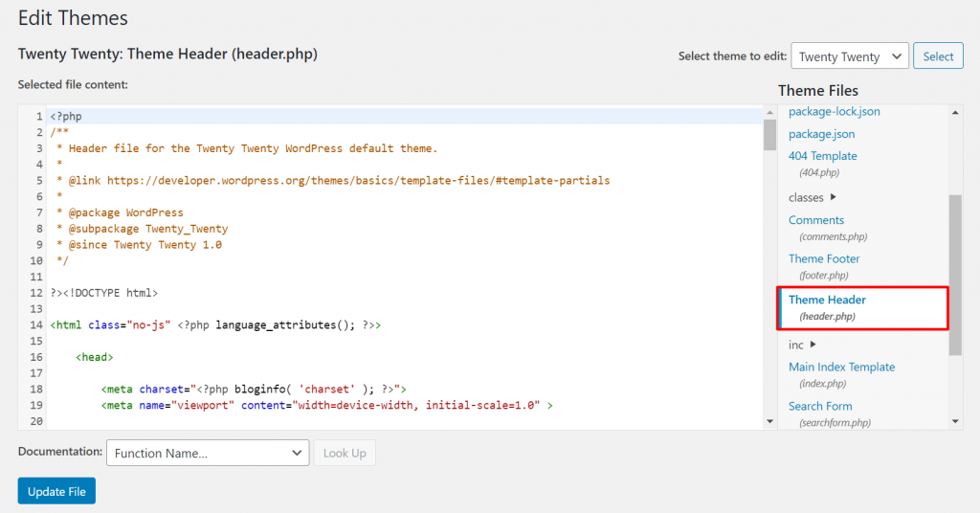Open the Function Name documentation dropdown

(207, 453)
